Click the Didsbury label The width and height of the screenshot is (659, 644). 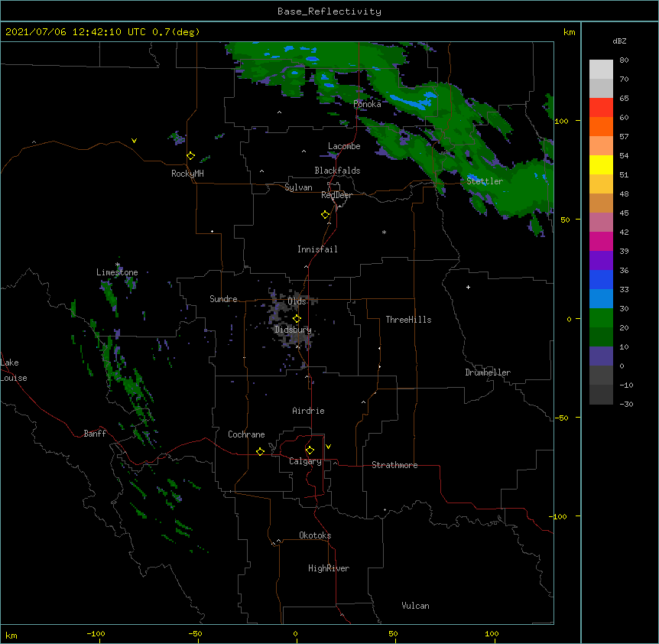293,330
